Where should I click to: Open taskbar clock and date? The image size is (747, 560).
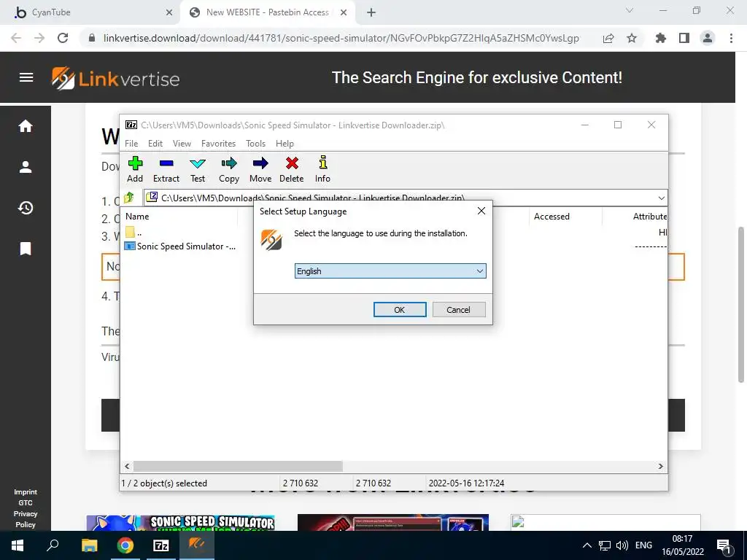click(682, 545)
